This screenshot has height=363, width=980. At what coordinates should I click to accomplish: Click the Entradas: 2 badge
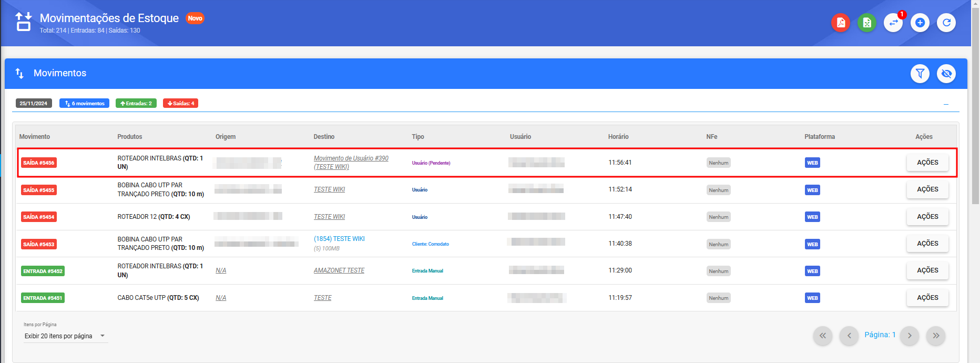click(136, 103)
